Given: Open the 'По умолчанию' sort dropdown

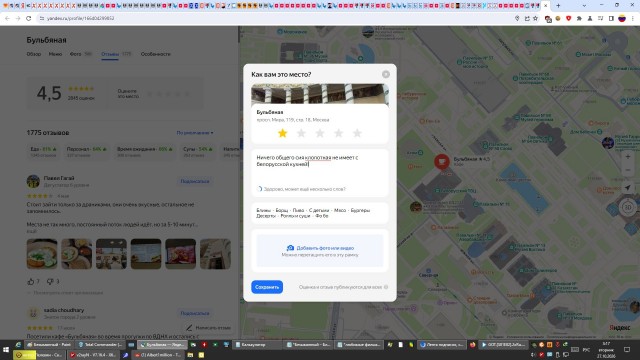Looking at the screenshot, I should 195,133.
